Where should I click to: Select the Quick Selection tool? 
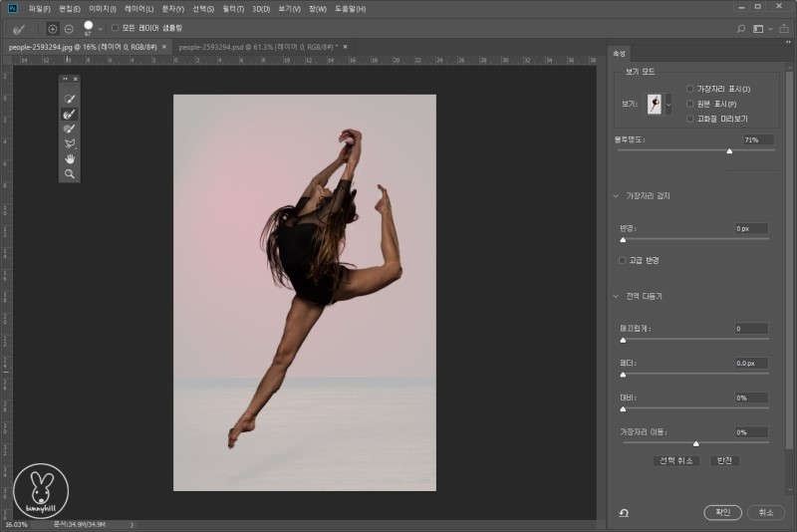coord(70,100)
